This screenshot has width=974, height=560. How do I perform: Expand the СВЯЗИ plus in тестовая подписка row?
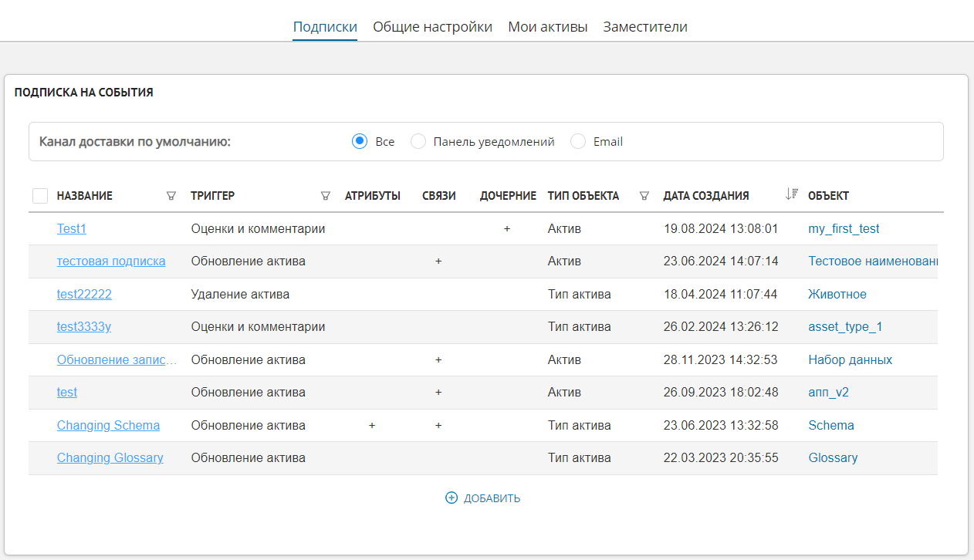(438, 261)
